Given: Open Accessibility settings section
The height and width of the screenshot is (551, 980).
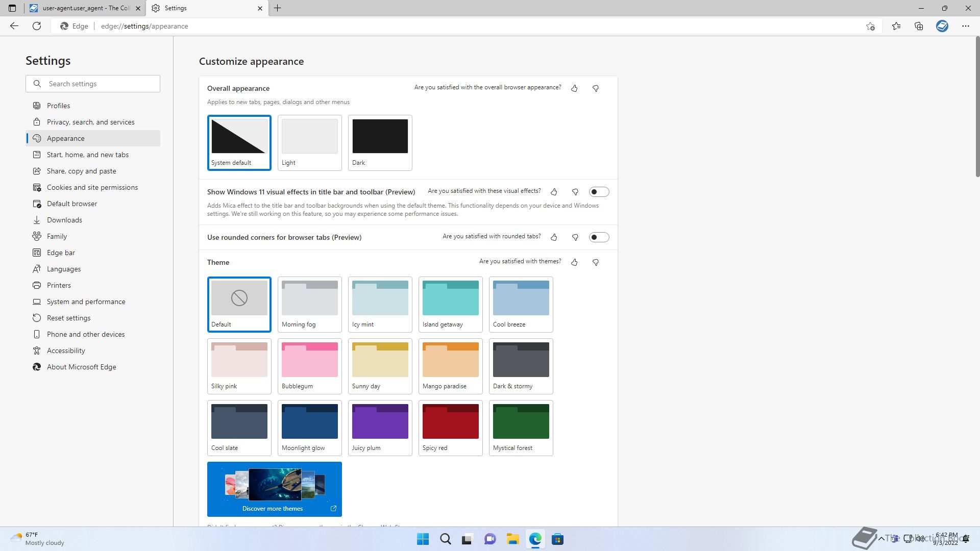Looking at the screenshot, I should click(x=93, y=350).
